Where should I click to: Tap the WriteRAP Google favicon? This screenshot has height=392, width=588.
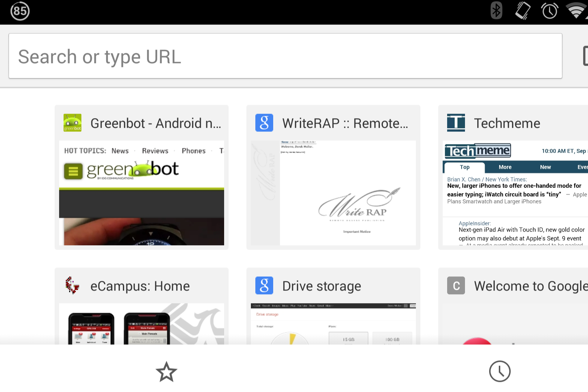tap(264, 123)
